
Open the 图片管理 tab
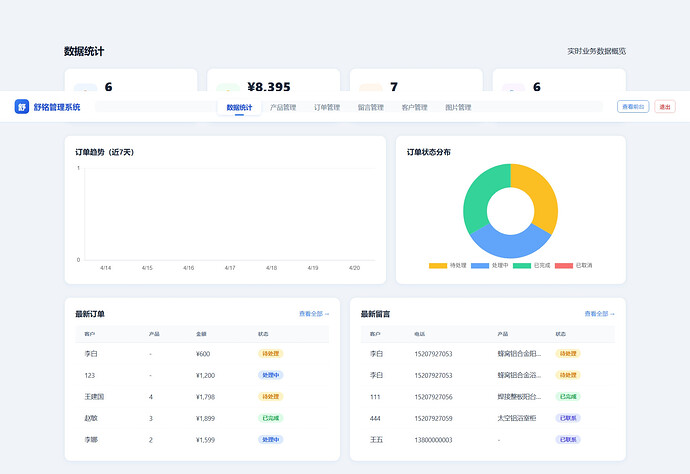tap(458, 107)
